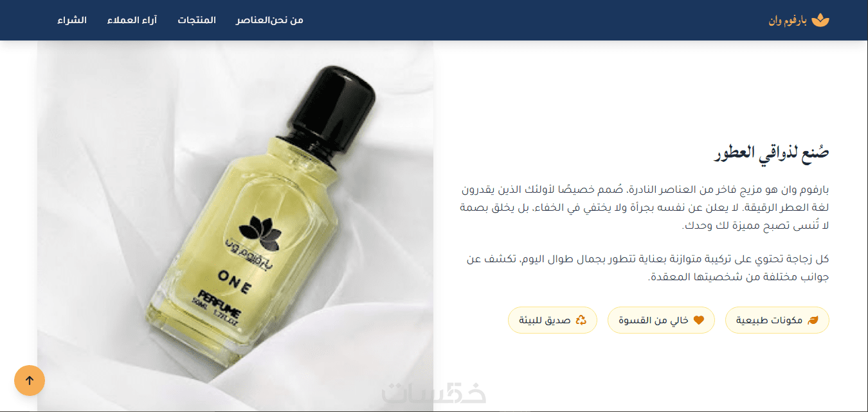Viewport: 868px width, 412px height.
Task: Click the heart icon for cruelty-free
Action: pyautogui.click(x=699, y=320)
